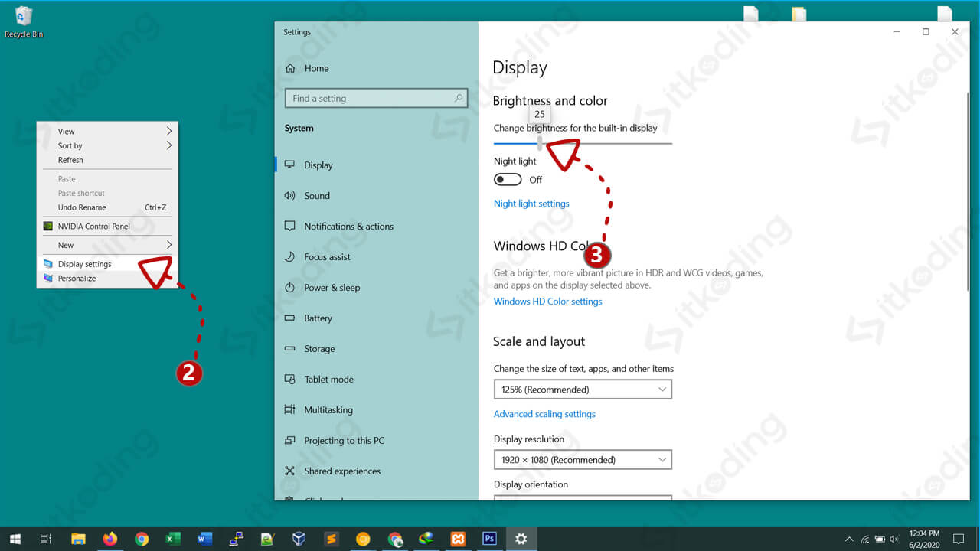Check battery status in system tray
The image size is (980, 551).
pos(880,539)
